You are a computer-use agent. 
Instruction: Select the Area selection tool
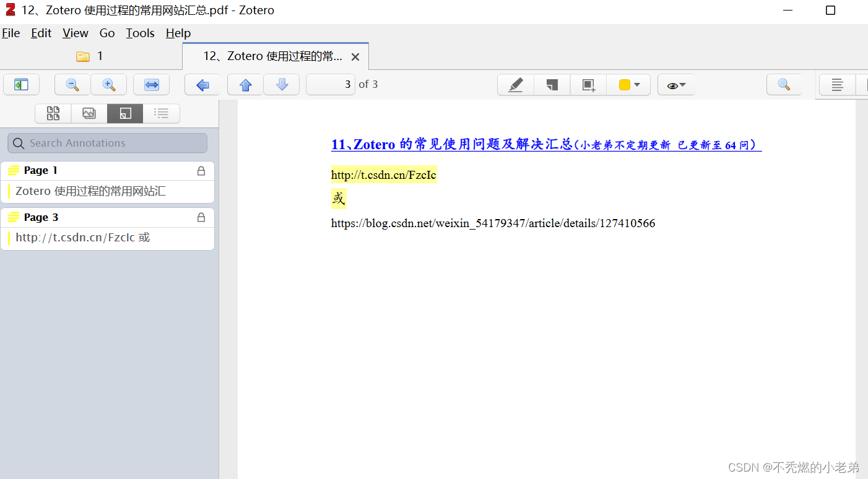click(x=588, y=85)
